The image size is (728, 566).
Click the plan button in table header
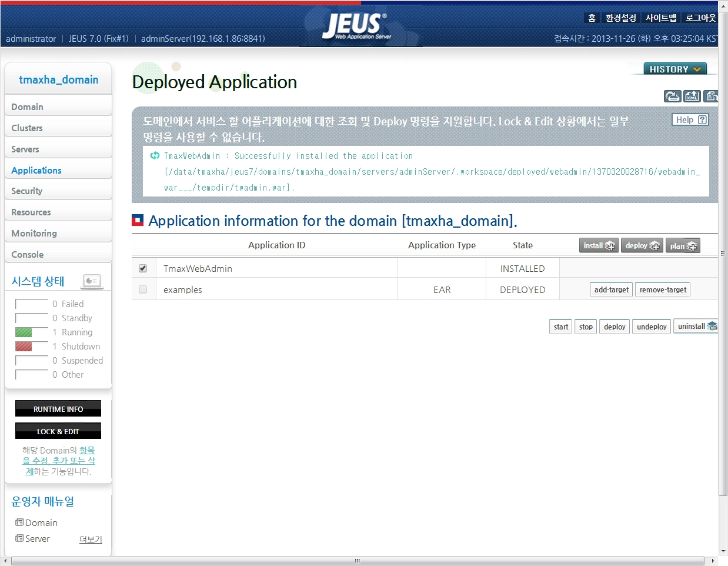tap(683, 245)
